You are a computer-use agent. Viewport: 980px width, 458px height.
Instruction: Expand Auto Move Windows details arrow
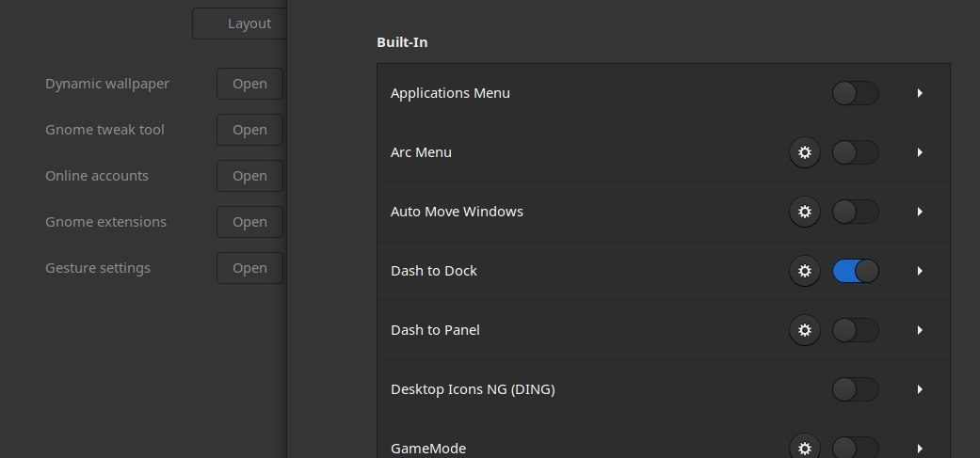tap(920, 212)
